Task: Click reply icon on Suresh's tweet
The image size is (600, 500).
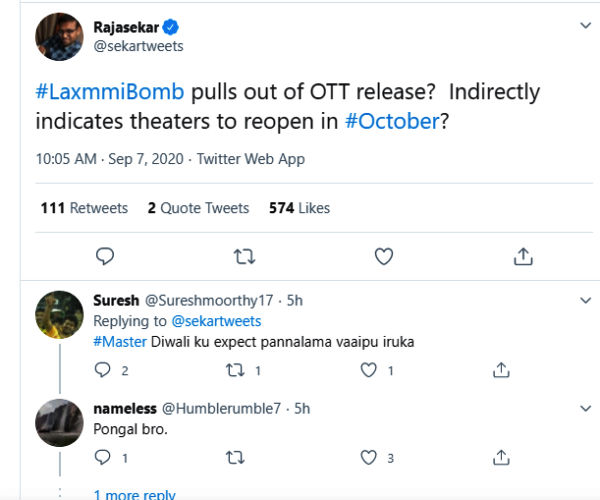Action: point(102,370)
